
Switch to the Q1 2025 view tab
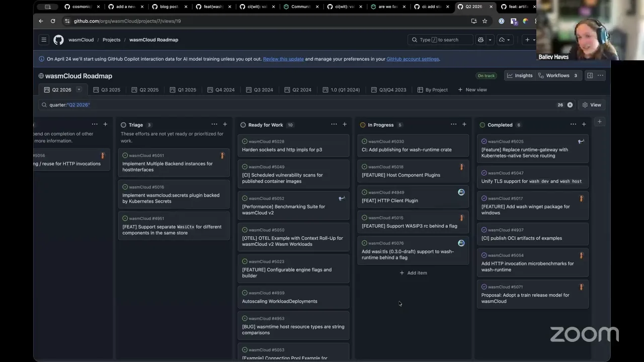pos(183,90)
